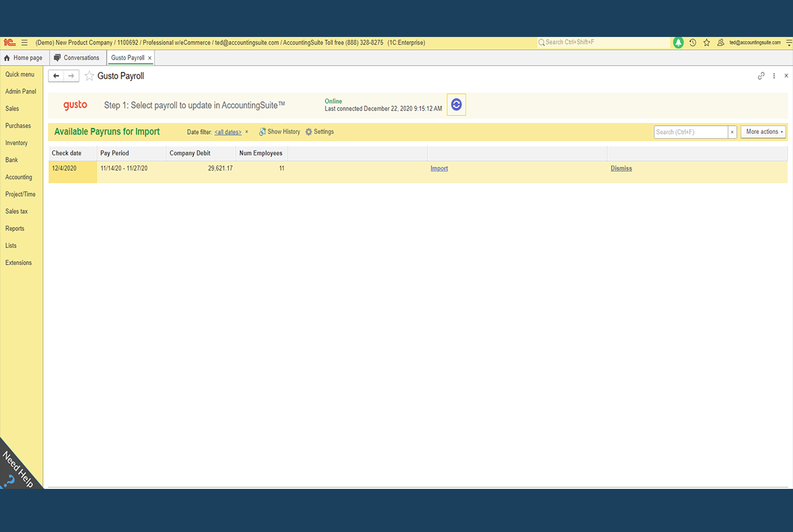Add Gusto Payroll to favorites star
Screen dimensions: 793x532
coord(89,76)
